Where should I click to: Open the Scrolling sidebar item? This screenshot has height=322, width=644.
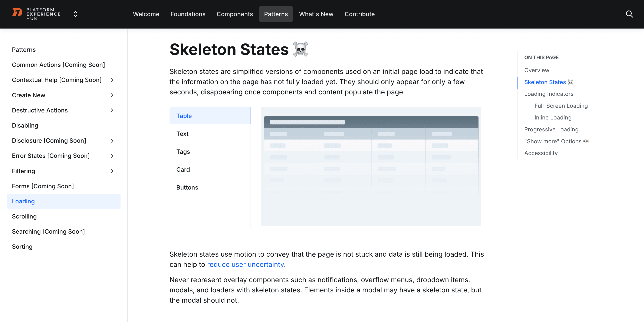24,217
